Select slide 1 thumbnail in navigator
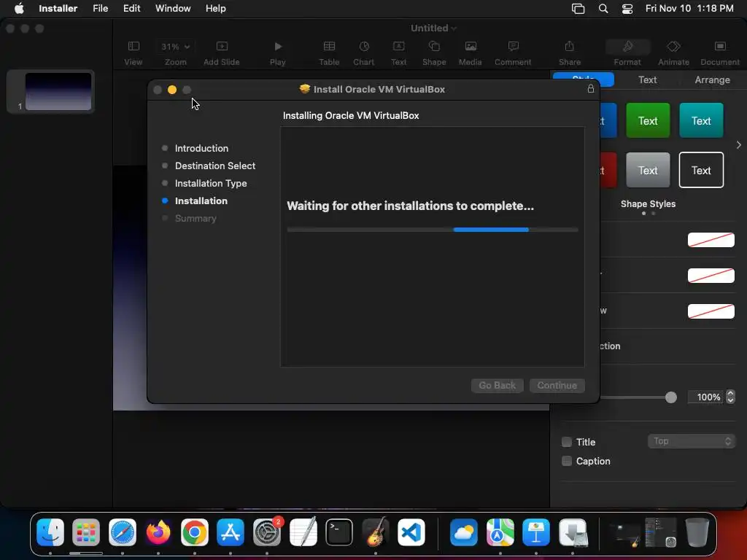747x560 pixels. point(58,91)
